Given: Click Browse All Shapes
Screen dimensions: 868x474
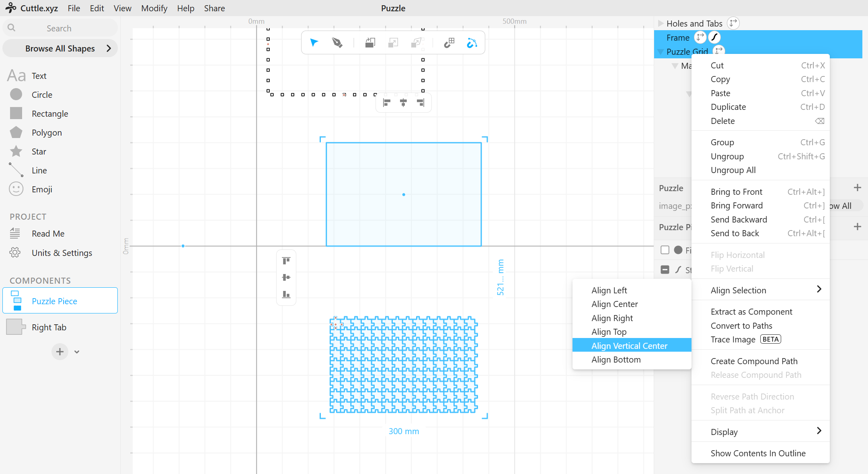Looking at the screenshot, I should pos(60,48).
